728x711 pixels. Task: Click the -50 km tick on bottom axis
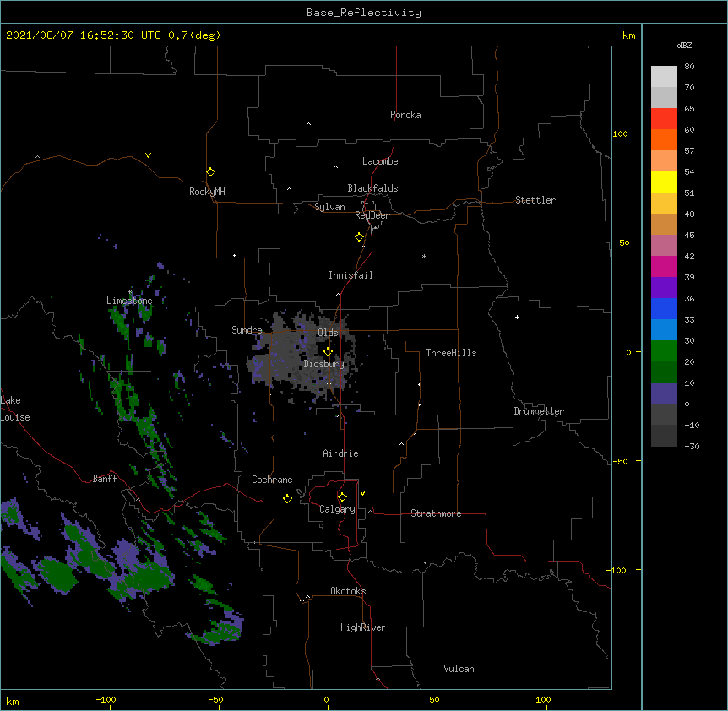(215, 699)
